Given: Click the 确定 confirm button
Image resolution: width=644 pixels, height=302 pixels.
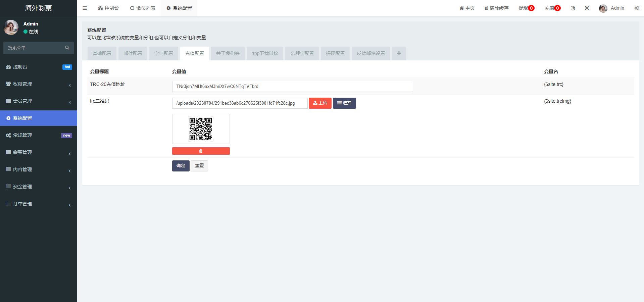Looking at the screenshot, I should click(181, 166).
